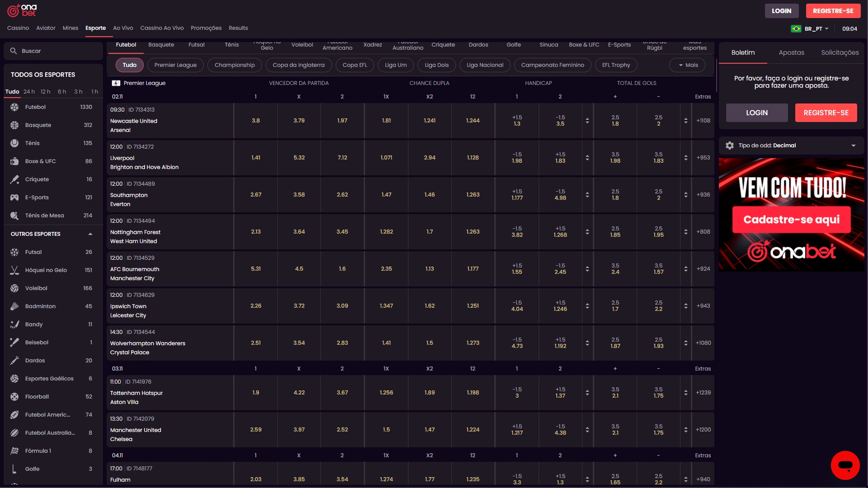Select the Ténis de Mesa paddle icon
This screenshot has width=868, height=488.
pos(14,216)
